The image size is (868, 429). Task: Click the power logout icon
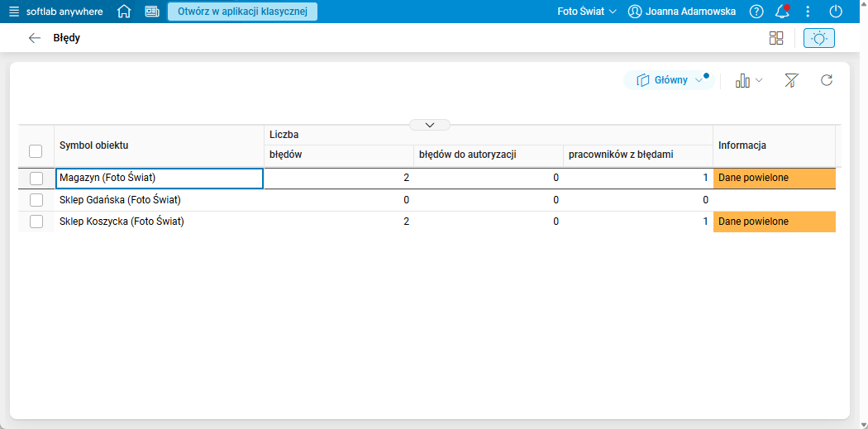click(x=836, y=12)
